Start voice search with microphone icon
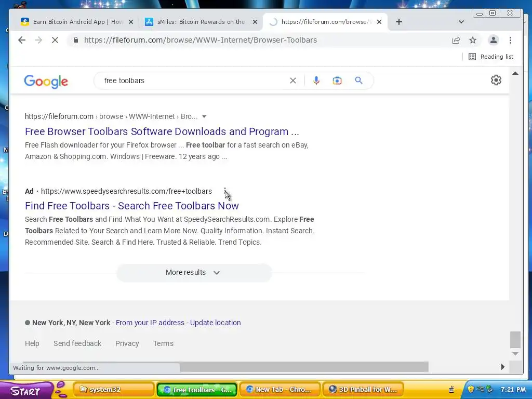Image resolution: width=532 pixels, height=399 pixels. [x=316, y=81]
